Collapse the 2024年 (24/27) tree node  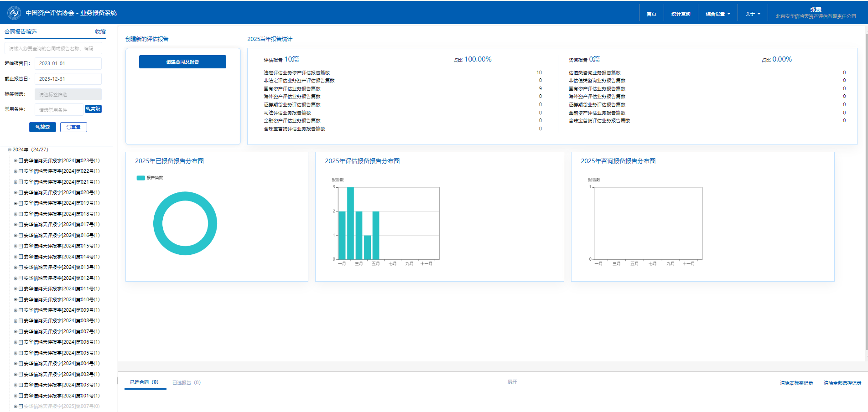pos(10,150)
